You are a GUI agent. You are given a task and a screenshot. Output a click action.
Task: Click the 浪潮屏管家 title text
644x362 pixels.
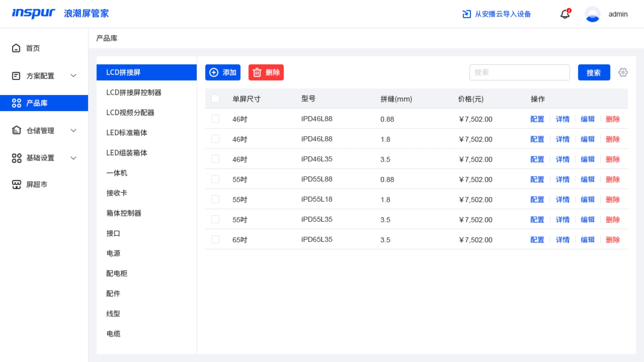click(x=86, y=13)
